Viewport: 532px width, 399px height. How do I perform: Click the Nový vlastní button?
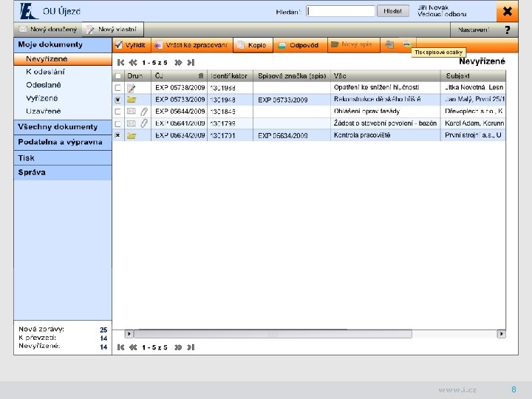[112, 30]
